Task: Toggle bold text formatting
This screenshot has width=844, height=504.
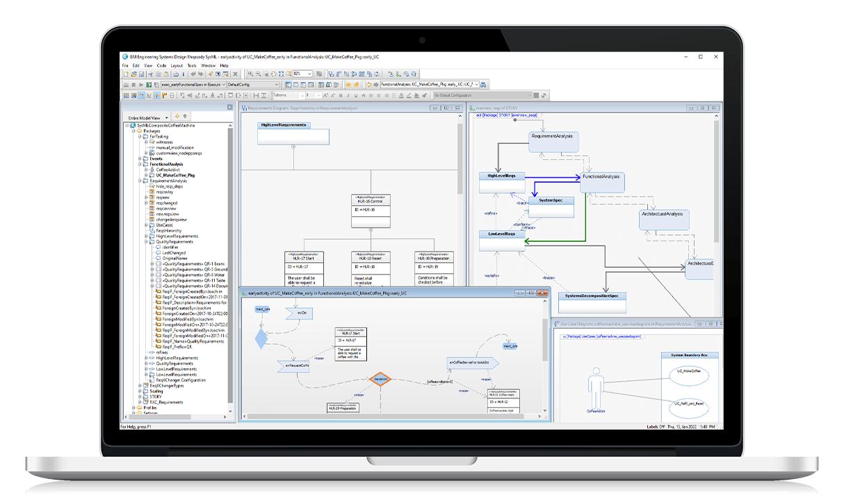Action: pyautogui.click(x=341, y=95)
